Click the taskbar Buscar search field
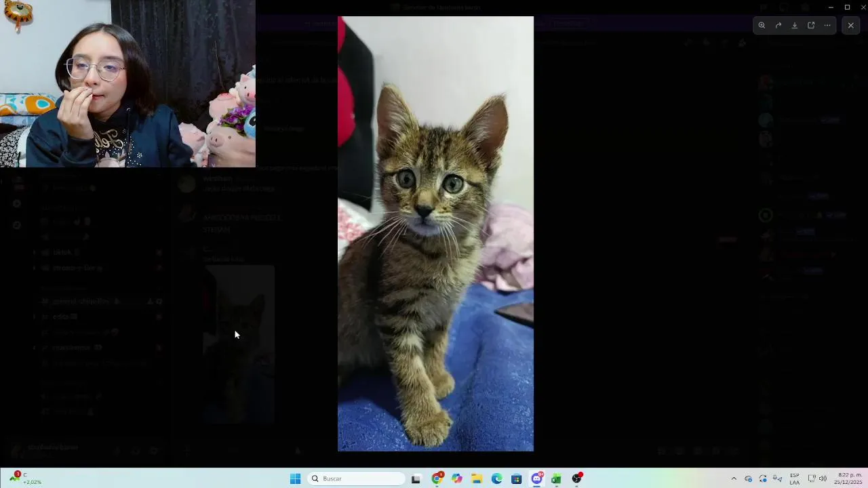Screen dimensions: 868x488 click(356, 479)
